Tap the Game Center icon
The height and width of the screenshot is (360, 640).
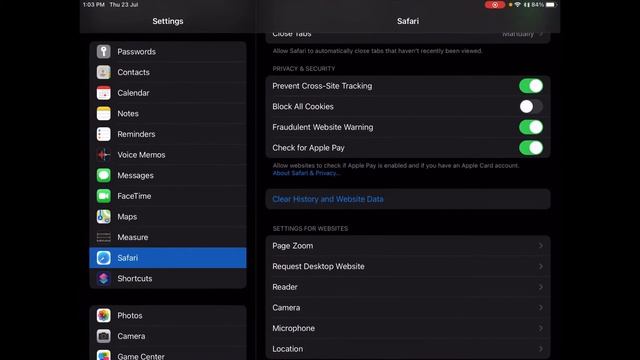tap(104, 355)
